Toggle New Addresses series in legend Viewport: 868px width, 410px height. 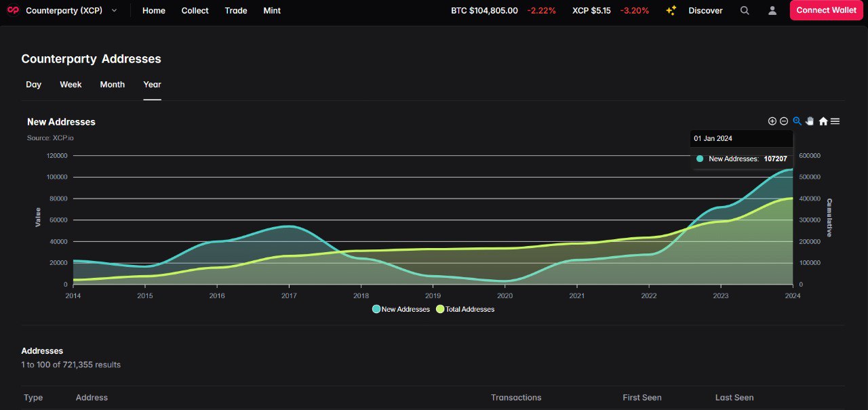[401, 309]
